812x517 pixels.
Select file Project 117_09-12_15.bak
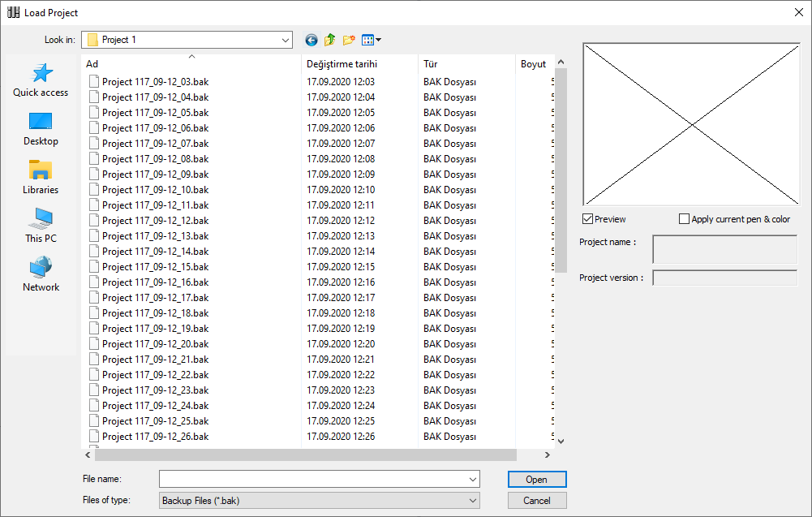155,267
